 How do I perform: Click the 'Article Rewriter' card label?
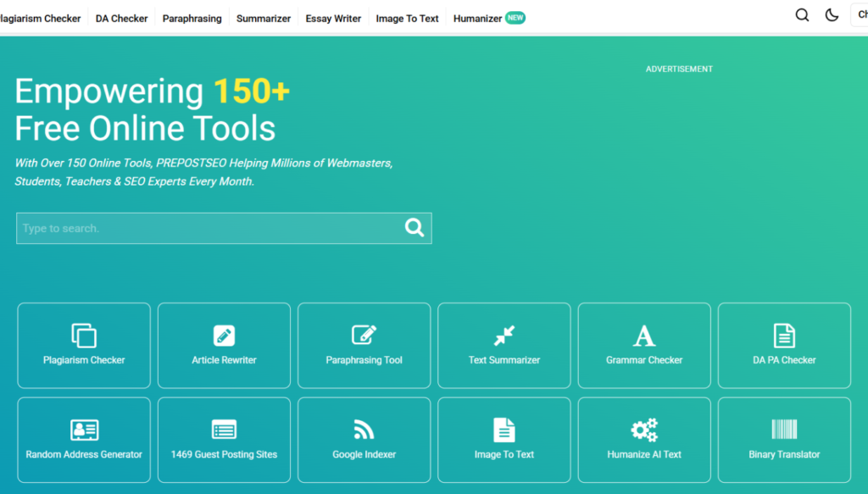(x=224, y=360)
